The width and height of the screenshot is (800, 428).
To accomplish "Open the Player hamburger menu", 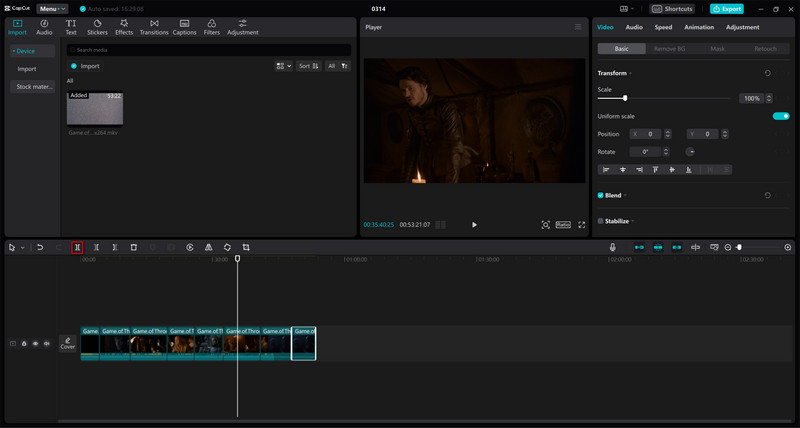I will (x=578, y=27).
